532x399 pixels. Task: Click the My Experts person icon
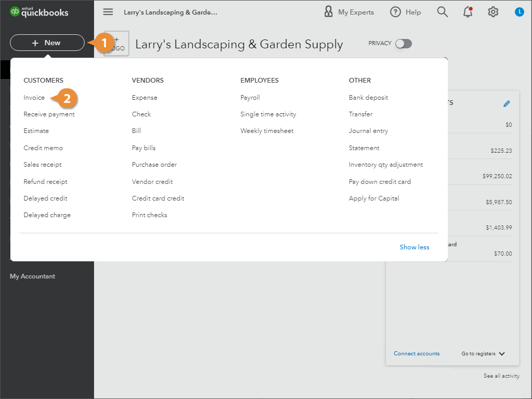point(328,11)
